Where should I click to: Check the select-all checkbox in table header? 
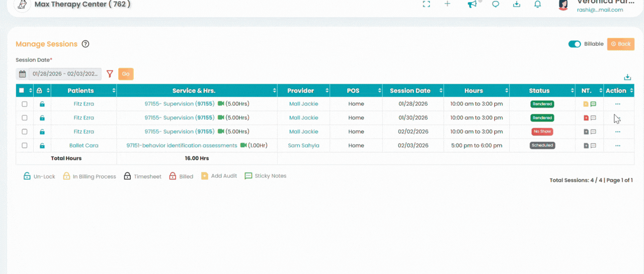[21, 91]
